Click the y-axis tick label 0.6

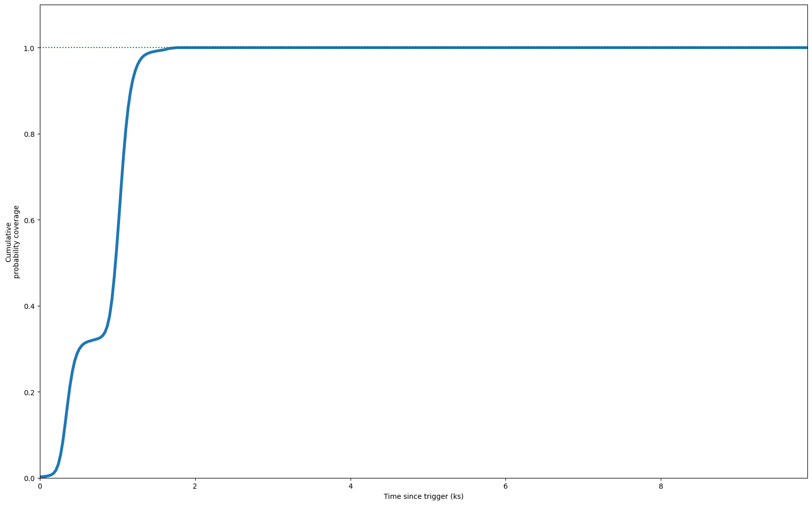coord(30,220)
